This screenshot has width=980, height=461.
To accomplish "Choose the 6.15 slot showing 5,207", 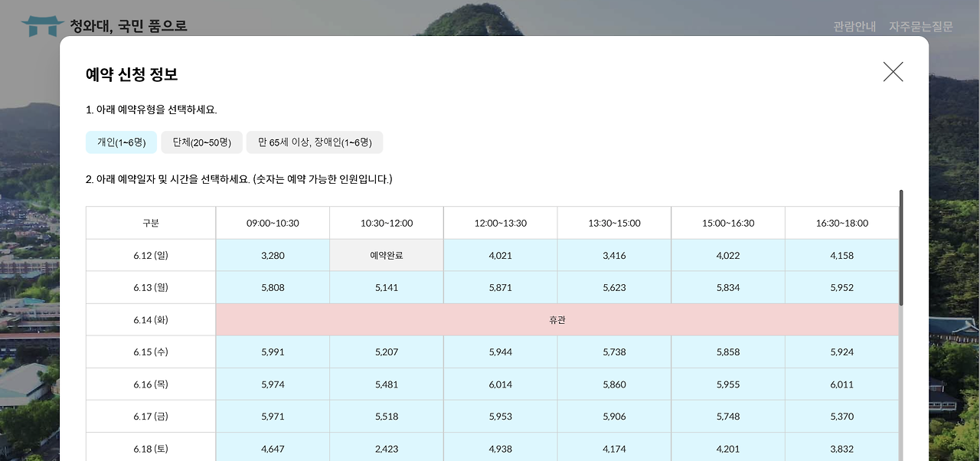I will [x=387, y=352].
